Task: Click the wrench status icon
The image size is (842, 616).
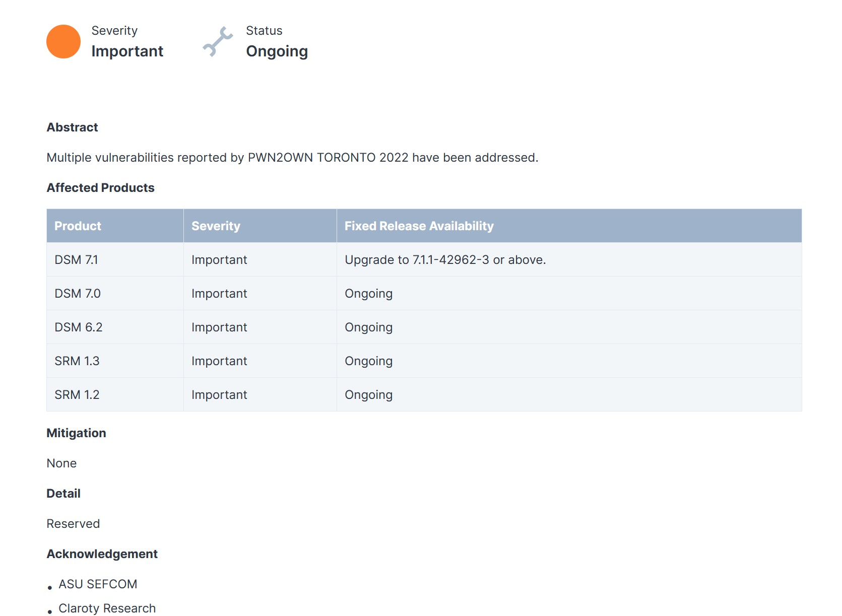Action: tap(218, 42)
